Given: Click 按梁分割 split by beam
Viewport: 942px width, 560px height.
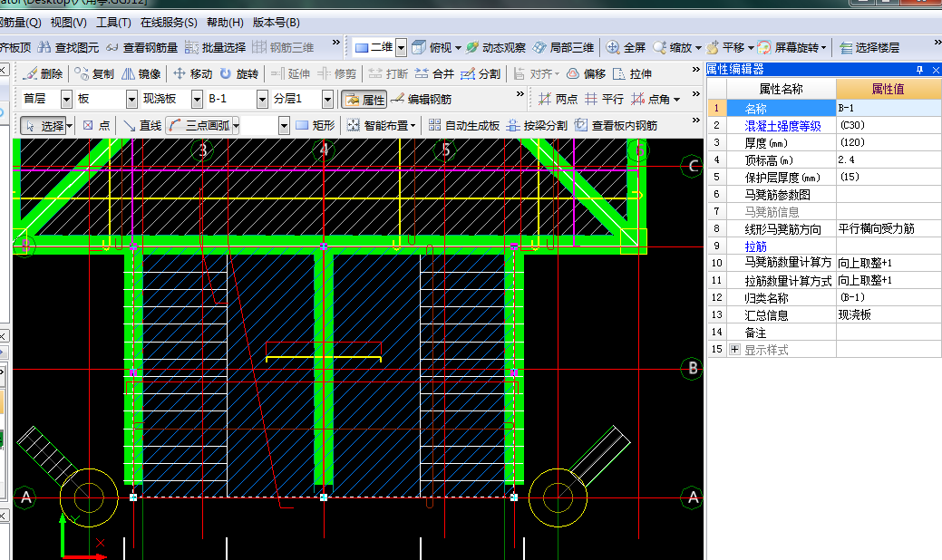Looking at the screenshot, I should [x=537, y=125].
